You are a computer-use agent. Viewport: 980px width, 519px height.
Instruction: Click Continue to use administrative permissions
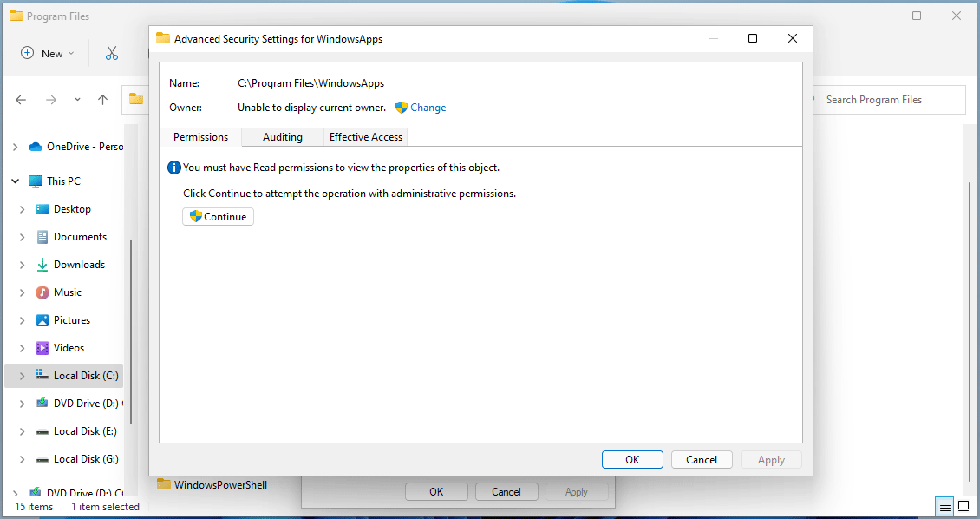click(x=219, y=216)
